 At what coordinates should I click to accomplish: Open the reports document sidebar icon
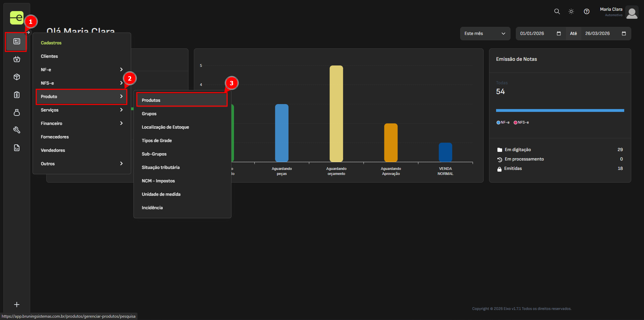(16, 148)
